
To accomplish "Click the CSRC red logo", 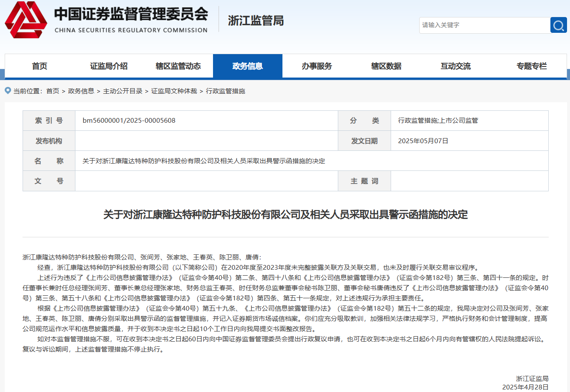I will 26,20.
